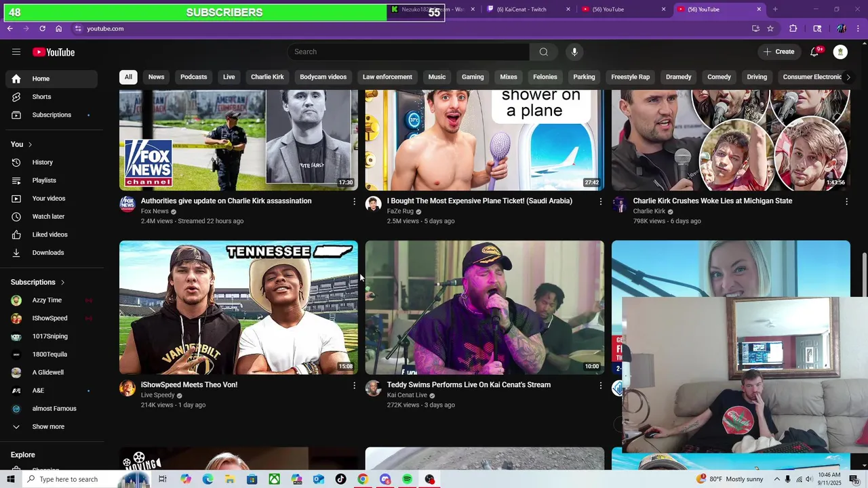Click the Create button
868x488 pixels.
pos(778,52)
